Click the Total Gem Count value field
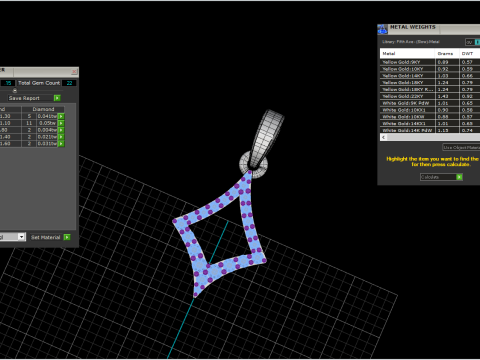 tap(69, 83)
